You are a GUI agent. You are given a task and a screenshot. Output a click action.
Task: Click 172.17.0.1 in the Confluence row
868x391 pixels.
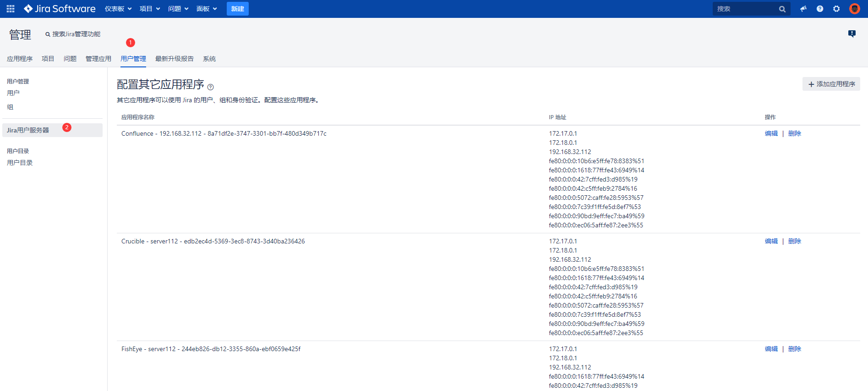563,133
